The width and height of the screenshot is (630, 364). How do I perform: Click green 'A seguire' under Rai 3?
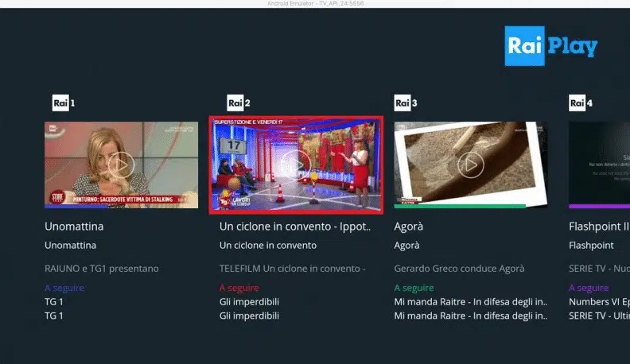point(414,288)
